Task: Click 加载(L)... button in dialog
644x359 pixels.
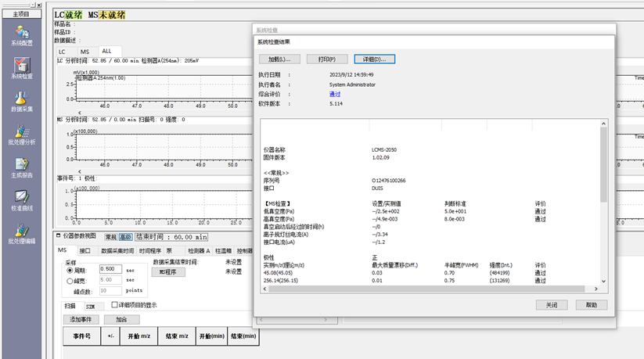Action: click(279, 59)
